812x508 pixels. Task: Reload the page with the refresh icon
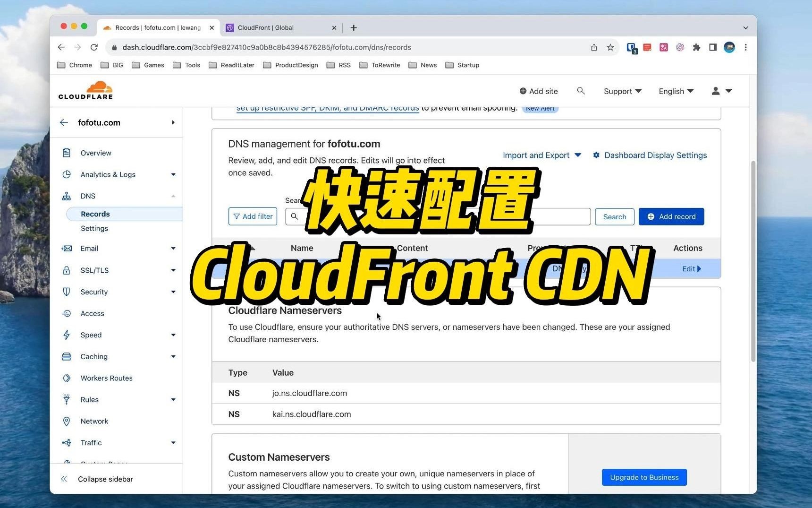pos(94,47)
